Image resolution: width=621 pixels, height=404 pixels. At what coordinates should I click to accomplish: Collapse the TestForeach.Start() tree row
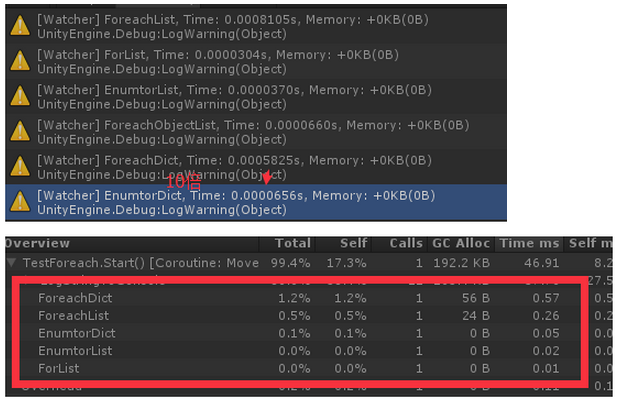point(12,262)
